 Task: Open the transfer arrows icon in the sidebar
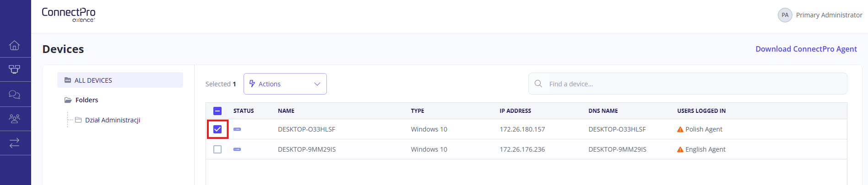15,143
